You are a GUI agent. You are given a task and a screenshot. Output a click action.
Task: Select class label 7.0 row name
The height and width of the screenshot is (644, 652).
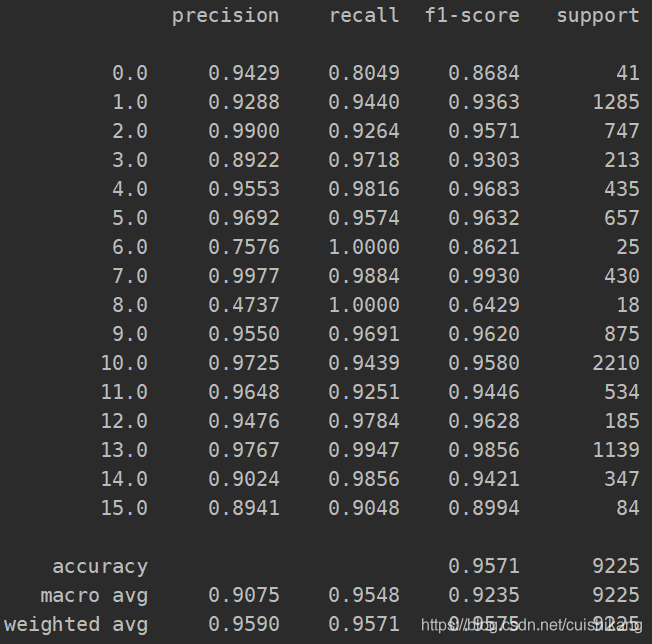point(130,276)
